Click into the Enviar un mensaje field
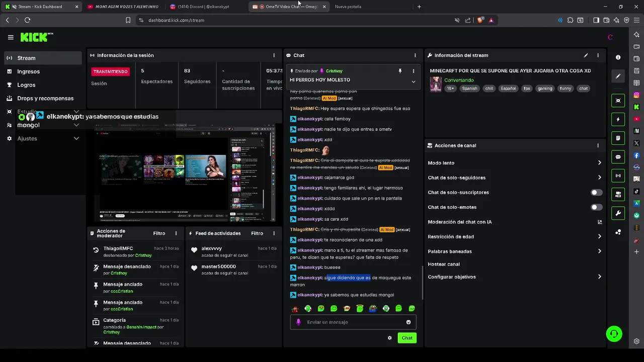644x362 pixels. [x=353, y=322]
